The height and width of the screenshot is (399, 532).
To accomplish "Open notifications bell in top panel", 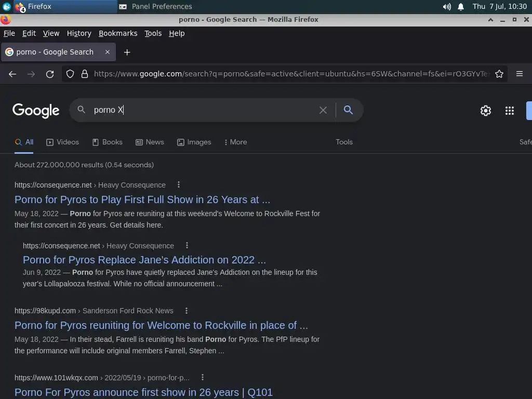I will 461,6.
